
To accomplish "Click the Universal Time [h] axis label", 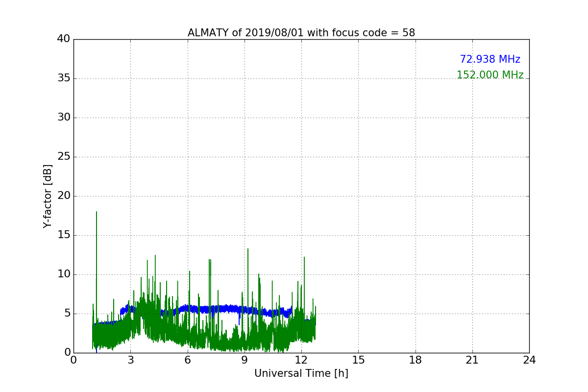I will [301, 373].
